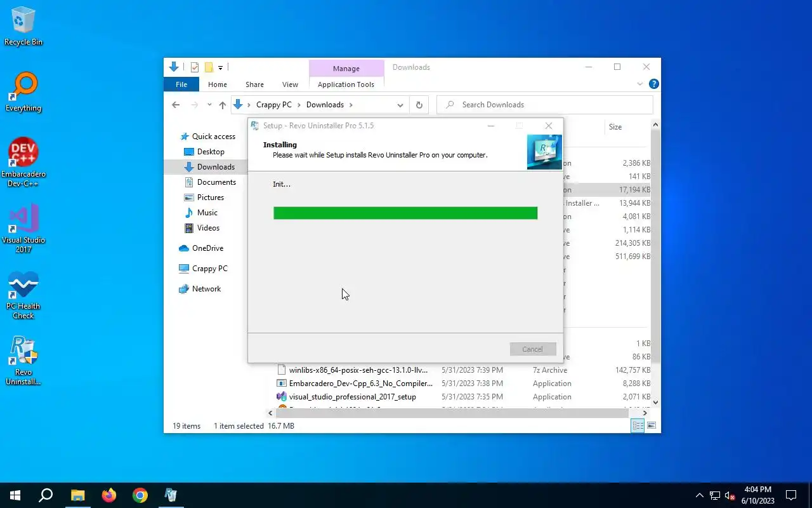
Task: Go up one folder level in Explorer
Action: tap(222, 105)
